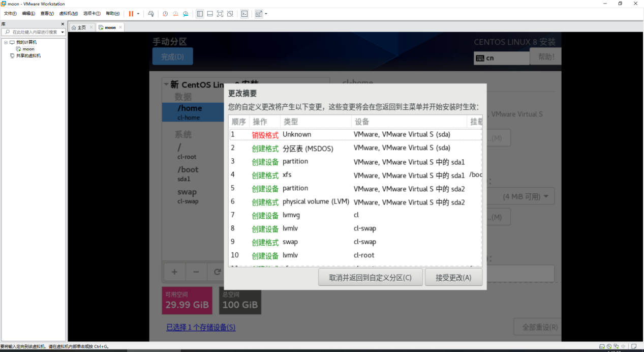
Task: Open the suspend button dropdown arrow
Action: [x=138, y=14]
